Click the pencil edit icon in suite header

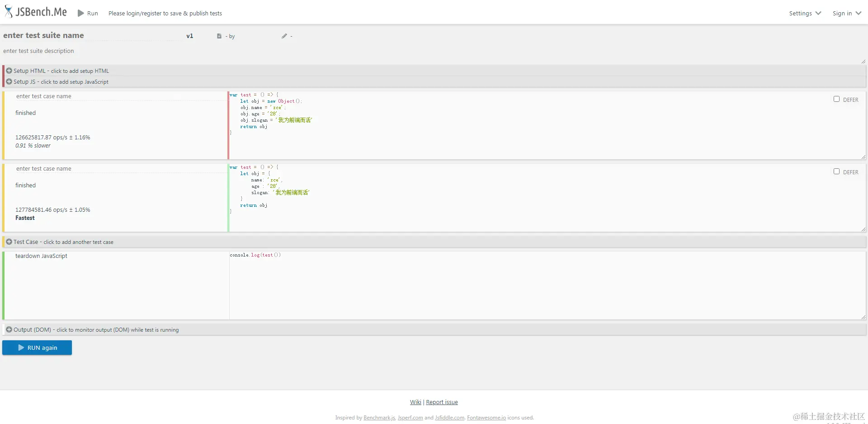pyautogui.click(x=284, y=36)
